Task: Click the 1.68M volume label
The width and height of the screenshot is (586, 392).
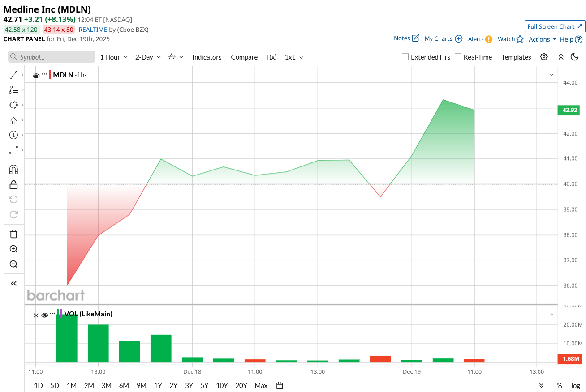Action: [x=569, y=359]
